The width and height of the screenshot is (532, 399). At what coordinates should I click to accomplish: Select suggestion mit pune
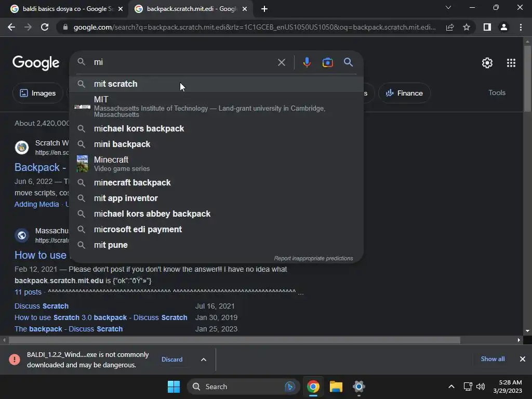217,245
